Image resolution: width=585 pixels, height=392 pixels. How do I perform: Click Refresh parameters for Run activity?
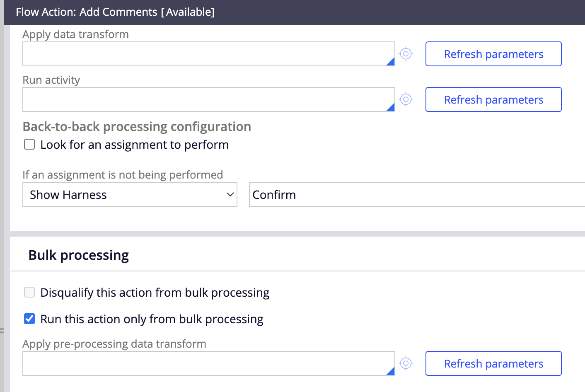click(x=493, y=99)
